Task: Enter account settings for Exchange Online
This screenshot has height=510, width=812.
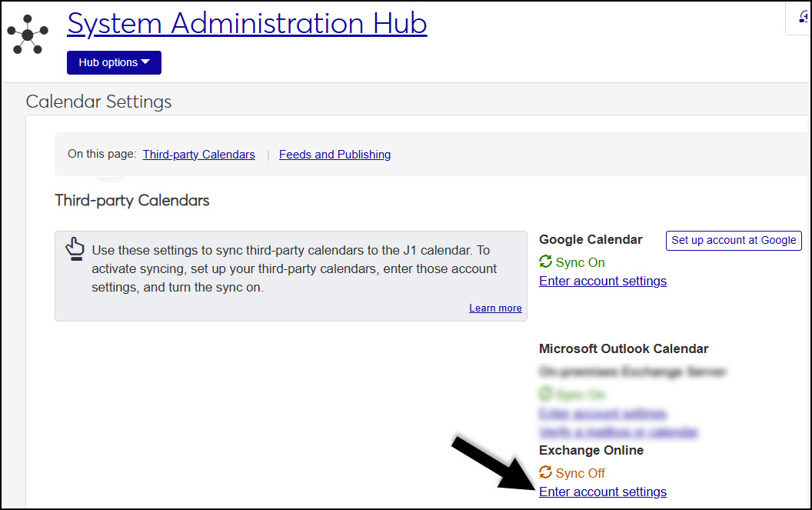Action: tap(602, 492)
